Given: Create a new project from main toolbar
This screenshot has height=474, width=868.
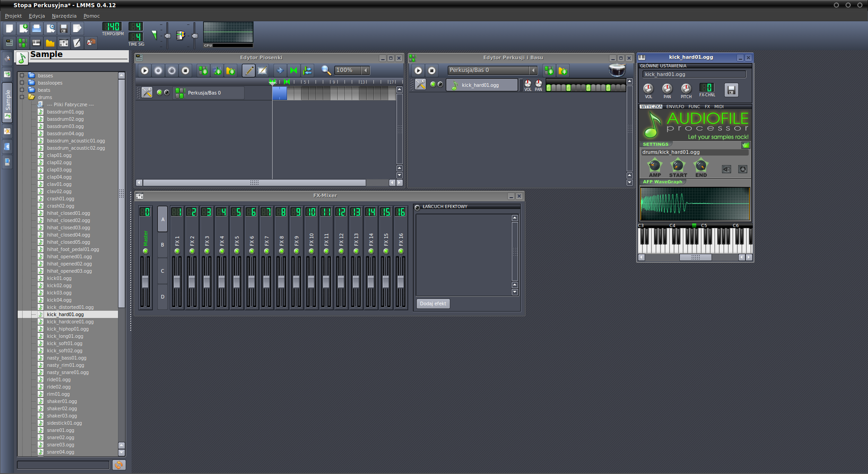Looking at the screenshot, I should (x=9, y=28).
